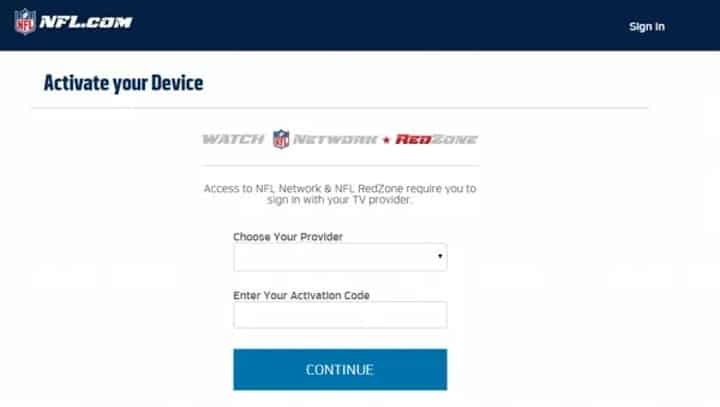Click the red star between logos
The width and height of the screenshot is (720, 407).
pyautogui.click(x=386, y=140)
